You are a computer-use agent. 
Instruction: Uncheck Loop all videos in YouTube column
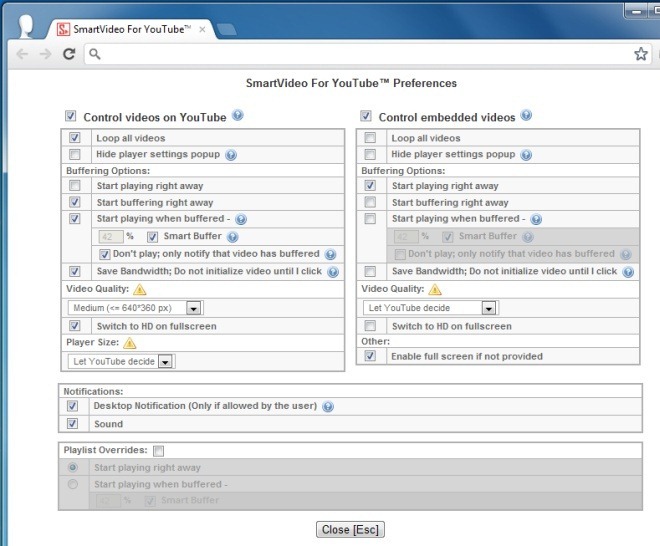coord(75,138)
